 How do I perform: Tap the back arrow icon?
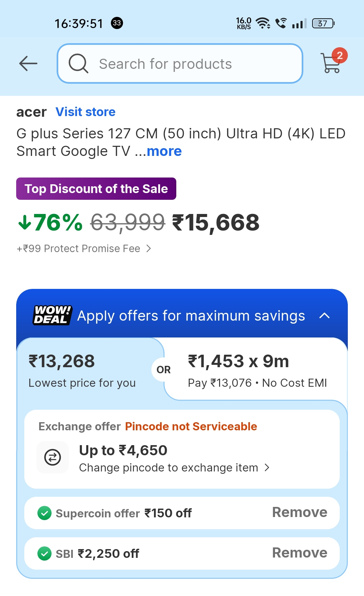[x=28, y=63]
